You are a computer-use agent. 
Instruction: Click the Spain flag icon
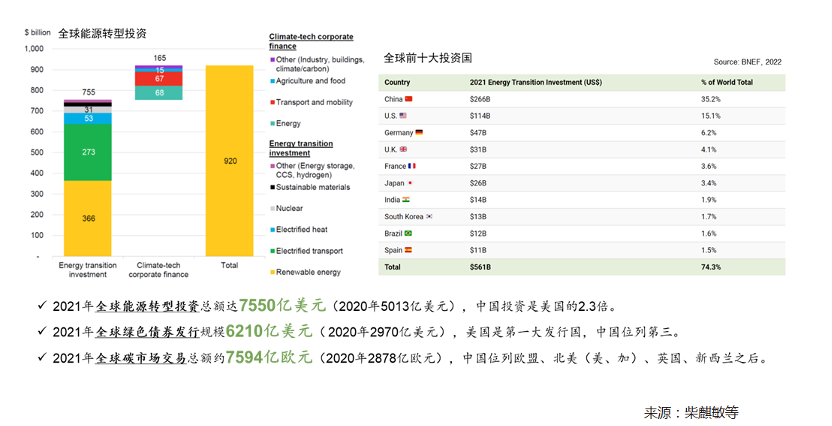pos(407,249)
